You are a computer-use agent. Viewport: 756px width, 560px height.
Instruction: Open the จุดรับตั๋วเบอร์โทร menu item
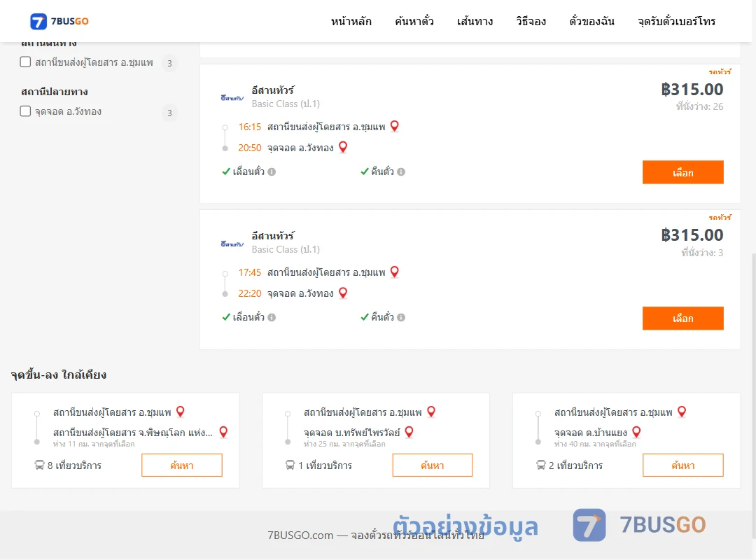pos(676,21)
